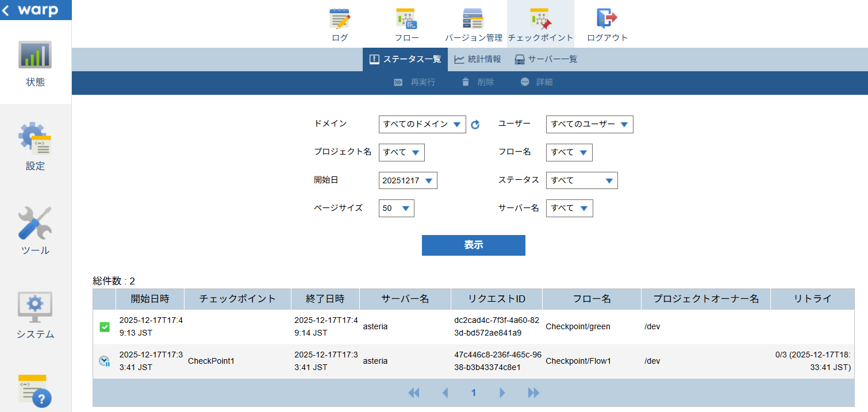Open the ステータス dropdown
The width and height of the screenshot is (868, 412).
click(x=582, y=180)
